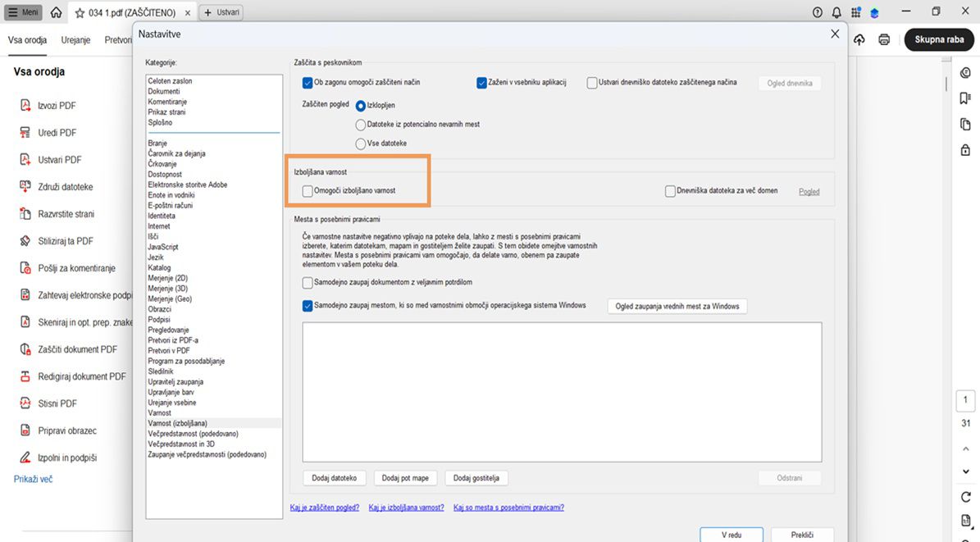Go to next page with down chevron
Screen dimensions: 980x542
coord(965,472)
